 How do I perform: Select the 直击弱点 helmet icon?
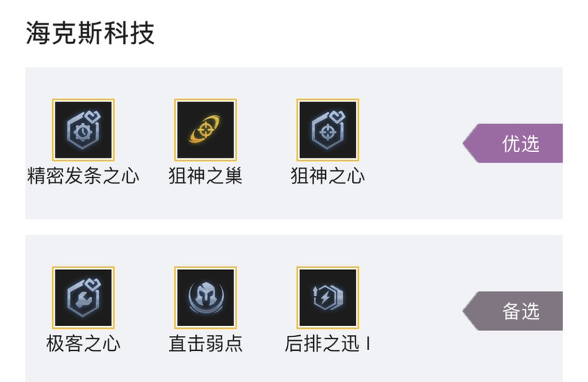point(205,298)
